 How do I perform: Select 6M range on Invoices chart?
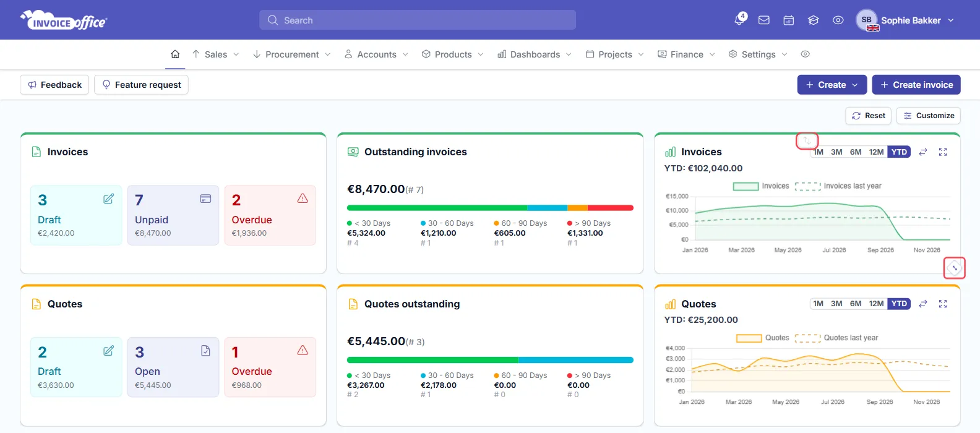[856, 152]
